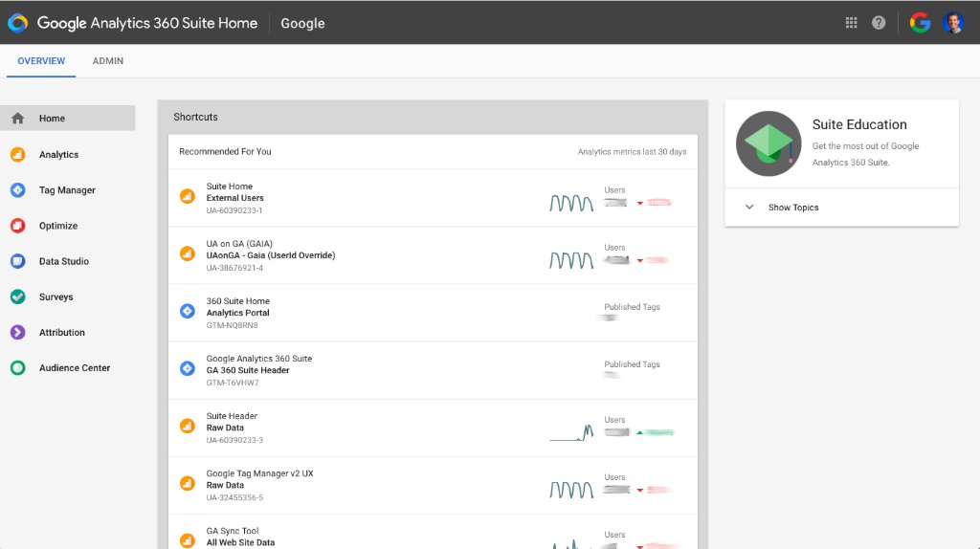Screen dimensions: 980x549
Task: Click sparkline for Google Tag Manager v2 UX
Action: [x=571, y=490]
